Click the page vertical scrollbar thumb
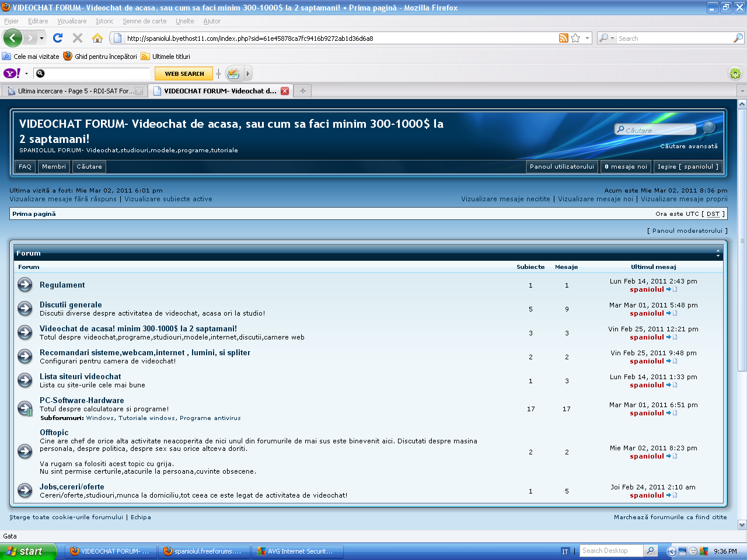 click(x=742, y=240)
